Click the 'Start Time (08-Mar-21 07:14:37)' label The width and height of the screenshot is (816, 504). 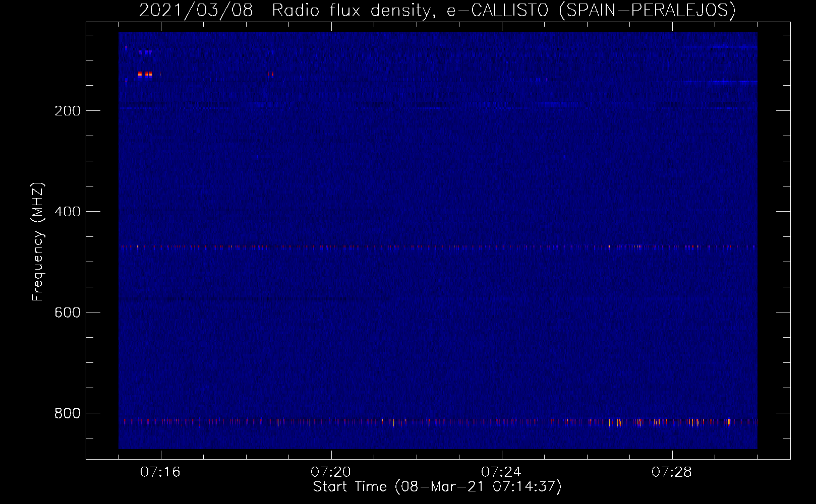point(437,487)
